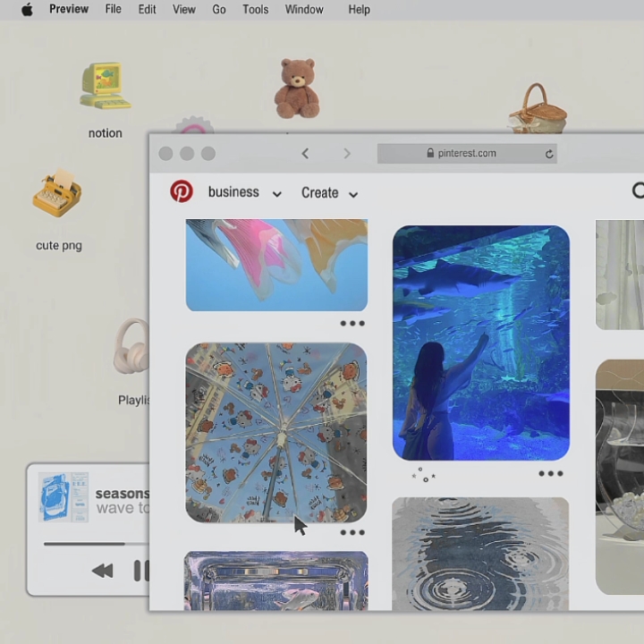Open the Apple menu
This screenshot has width=644, height=644.
[27, 10]
